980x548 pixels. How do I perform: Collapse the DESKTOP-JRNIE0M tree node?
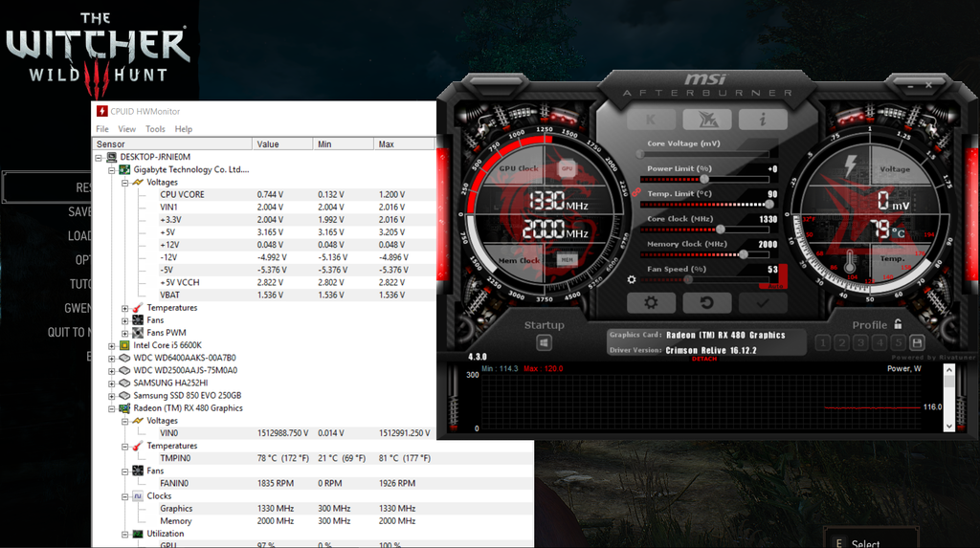coord(99,158)
